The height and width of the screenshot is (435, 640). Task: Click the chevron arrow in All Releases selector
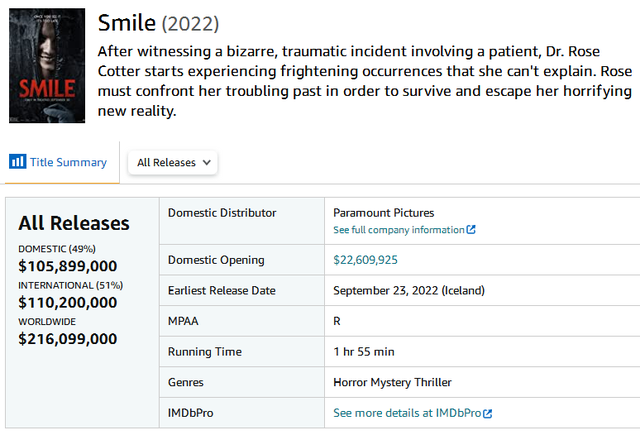207,162
